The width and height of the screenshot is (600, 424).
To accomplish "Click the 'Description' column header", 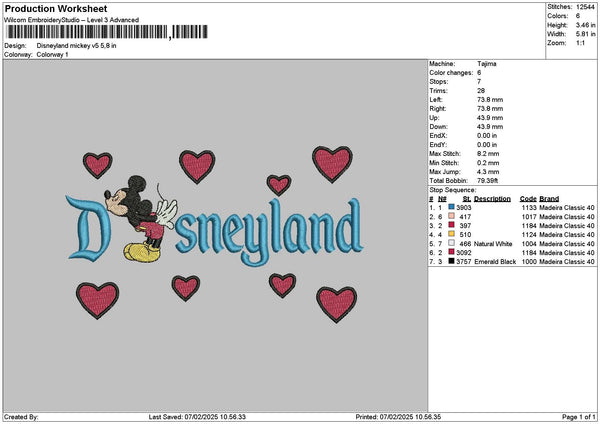I will click(492, 199).
